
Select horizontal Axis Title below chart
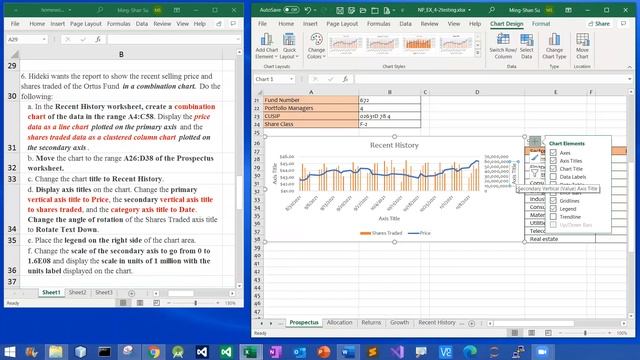389,218
